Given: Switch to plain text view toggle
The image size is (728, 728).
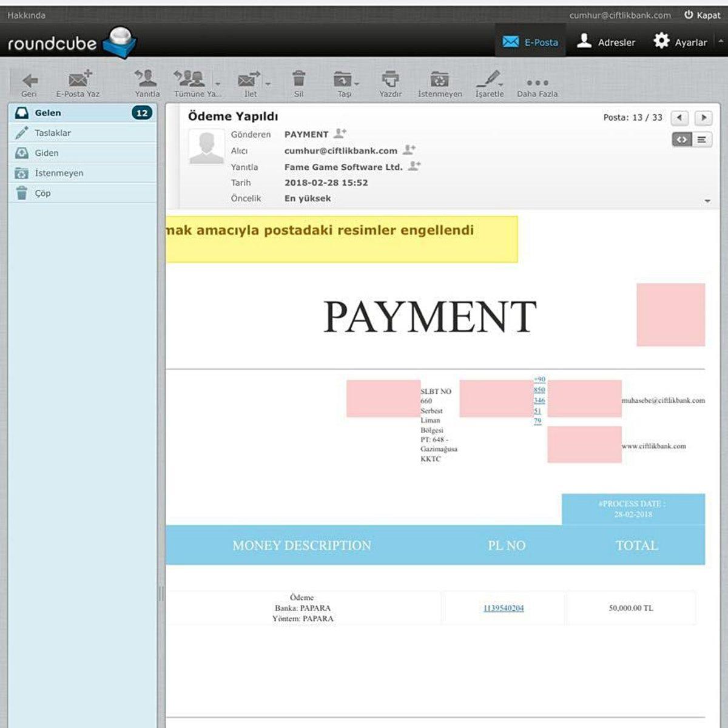Looking at the screenshot, I should 702,140.
